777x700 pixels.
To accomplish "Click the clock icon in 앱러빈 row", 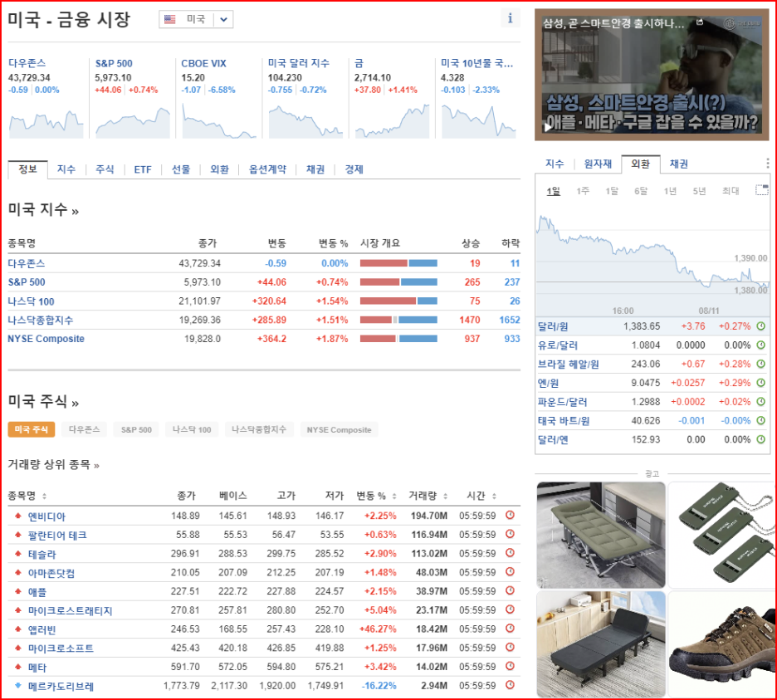I will click(510, 628).
